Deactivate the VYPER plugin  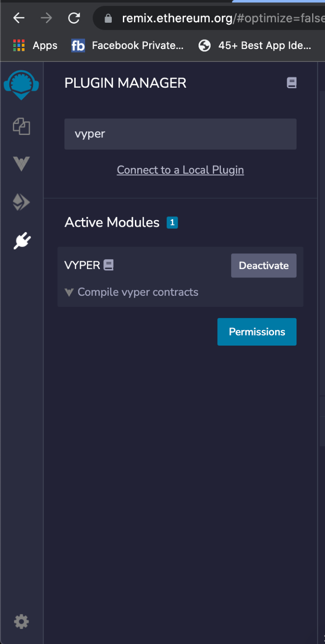[264, 265]
